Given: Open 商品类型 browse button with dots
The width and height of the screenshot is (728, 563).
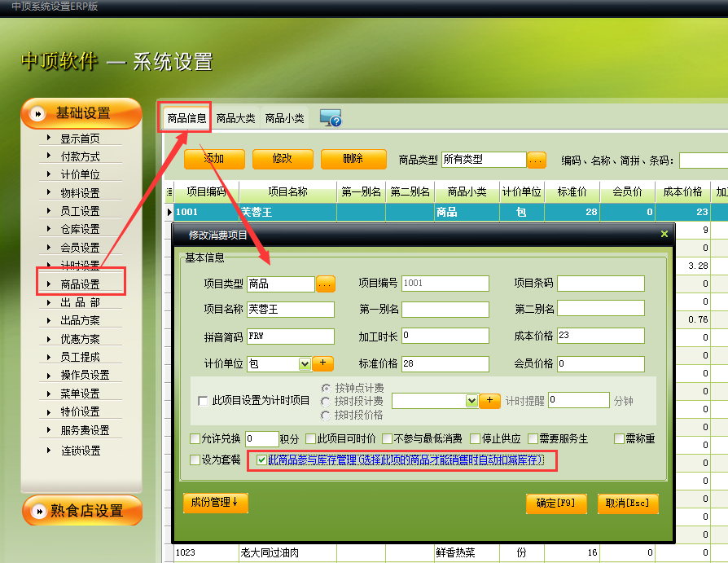Looking at the screenshot, I should 536,160.
